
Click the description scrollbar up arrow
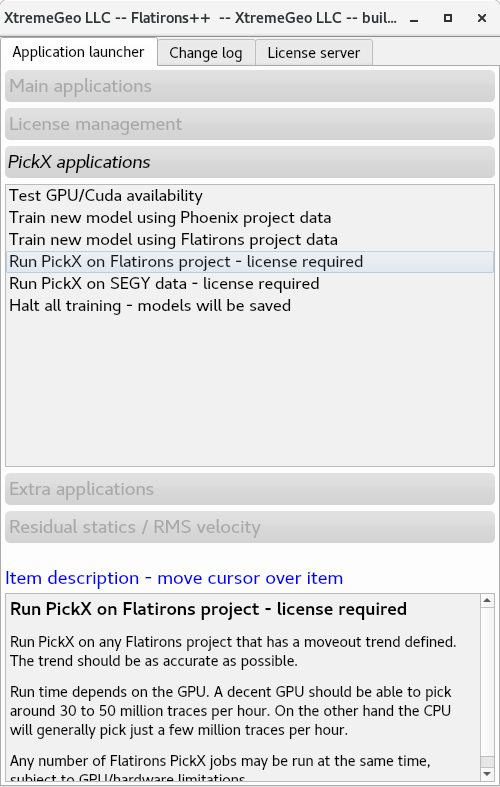click(487, 600)
